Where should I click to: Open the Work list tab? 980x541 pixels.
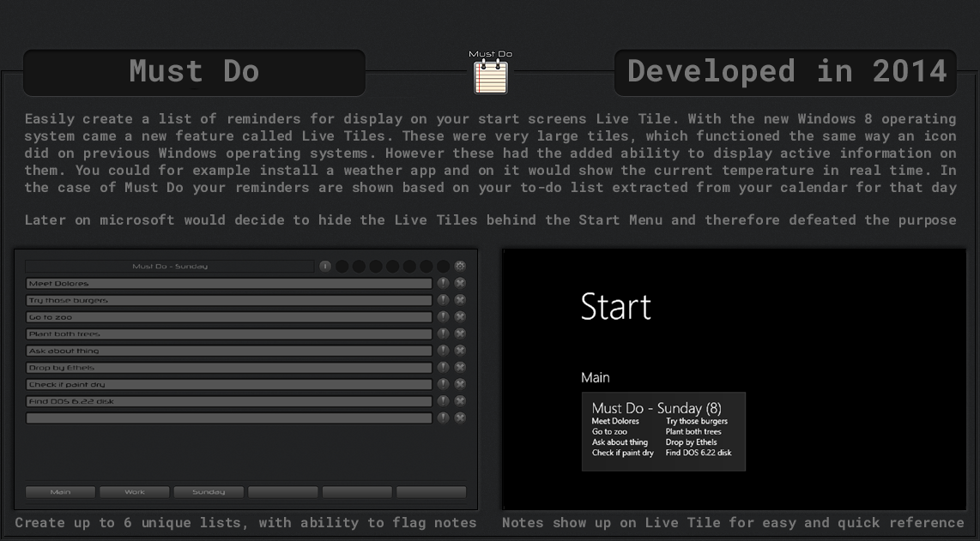pyautogui.click(x=135, y=492)
